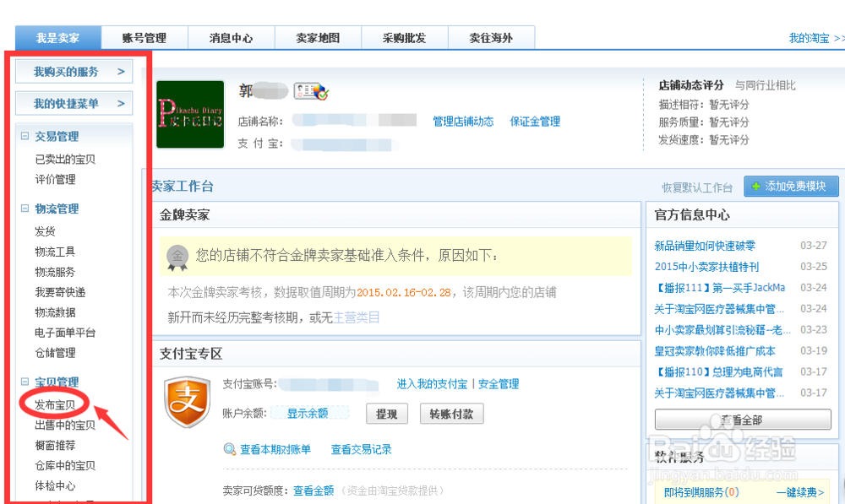Open the 采购批发 tab

pos(405,38)
